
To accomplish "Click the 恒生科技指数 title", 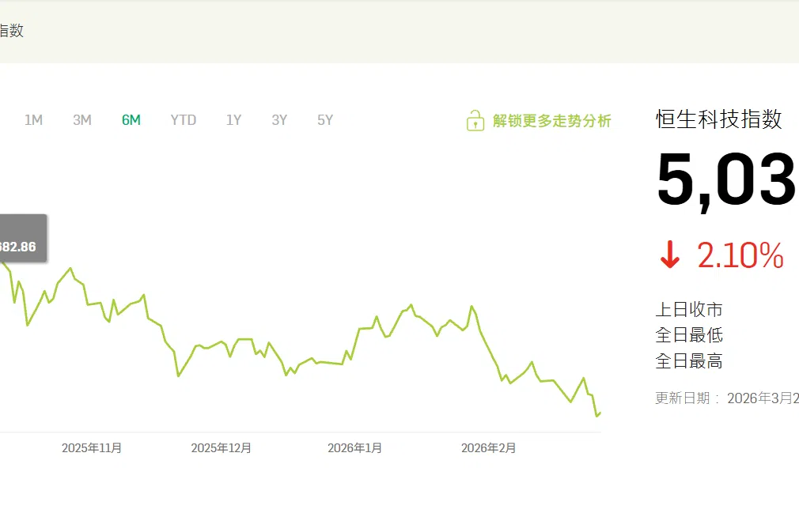I will pyautogui.click(x=718, y=119).
